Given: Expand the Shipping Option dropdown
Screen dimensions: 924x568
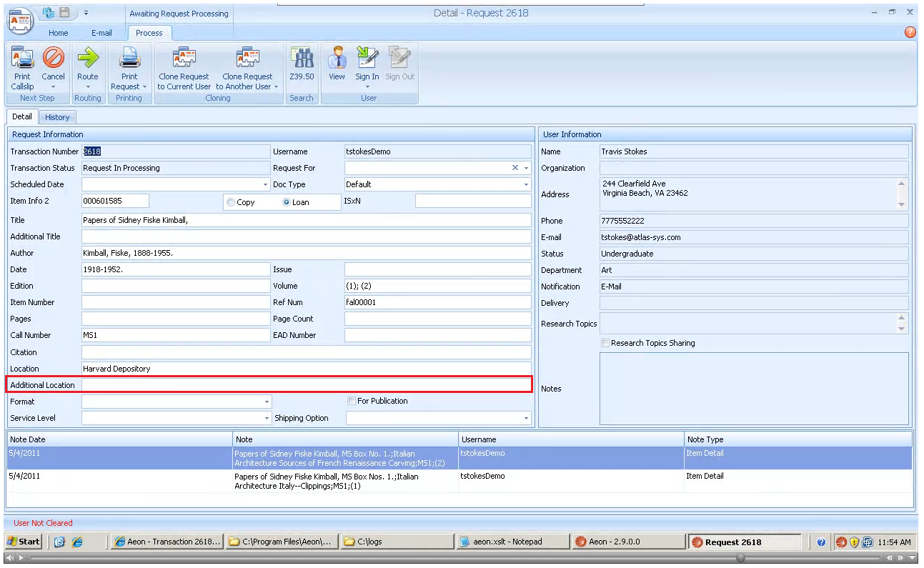Looking at the screenshot, I should (x=526, y=418).
